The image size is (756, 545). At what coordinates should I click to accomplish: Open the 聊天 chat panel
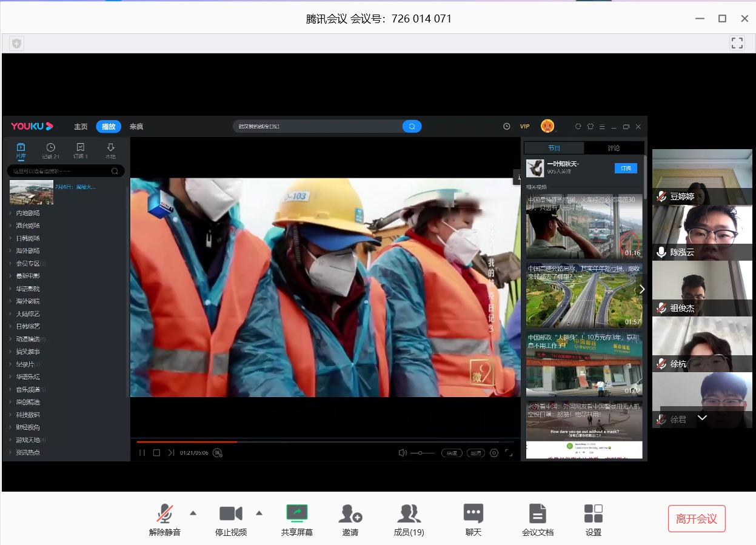point(473,514)
